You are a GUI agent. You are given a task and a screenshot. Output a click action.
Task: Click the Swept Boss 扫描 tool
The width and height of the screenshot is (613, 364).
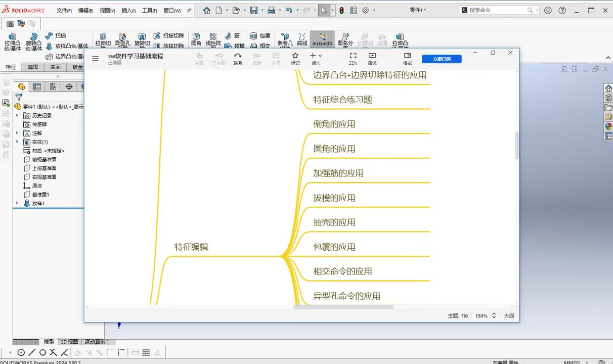click(56, 35)
